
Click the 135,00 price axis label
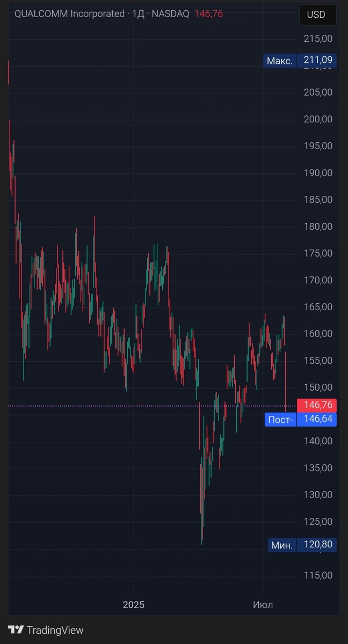pos(318,468)
